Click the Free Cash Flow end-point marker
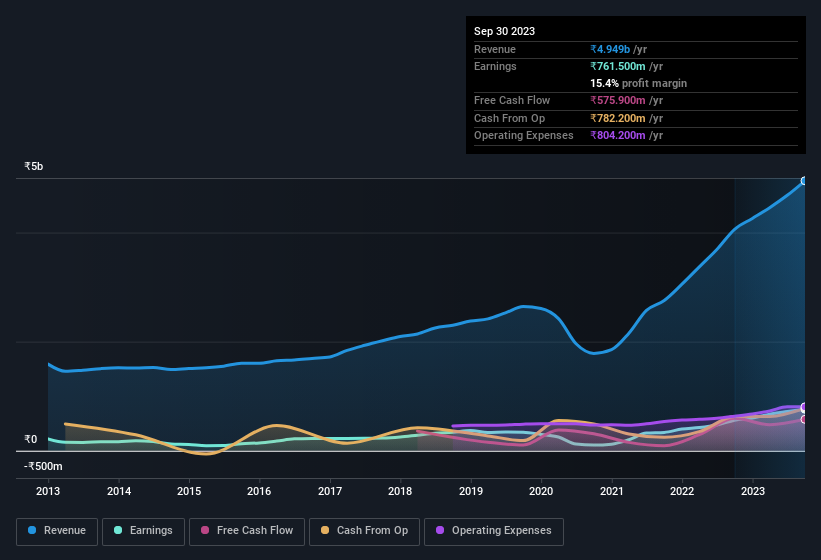Viewport: 821px width, 560px height. pos(804,419)
